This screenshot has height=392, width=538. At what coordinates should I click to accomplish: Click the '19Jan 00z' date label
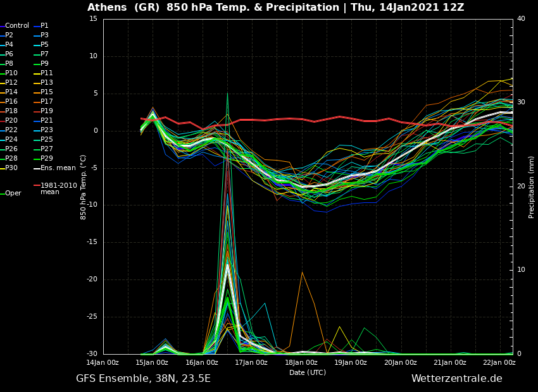point(351,362)
